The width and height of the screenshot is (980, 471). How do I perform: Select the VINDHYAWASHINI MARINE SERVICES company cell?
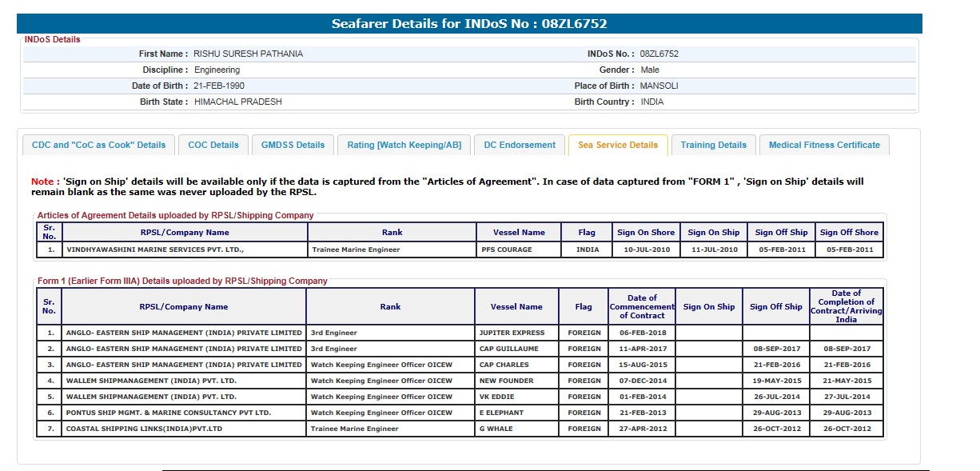click(154, 249)
